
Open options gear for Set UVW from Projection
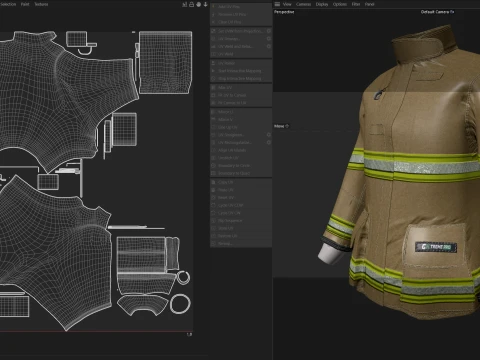(x=269, y=31)
